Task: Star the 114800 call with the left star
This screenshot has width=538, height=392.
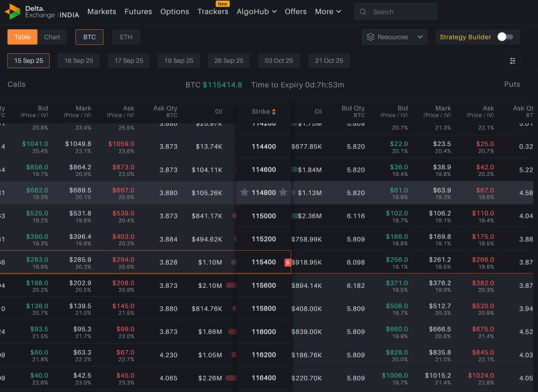Action: pos(244,193)
